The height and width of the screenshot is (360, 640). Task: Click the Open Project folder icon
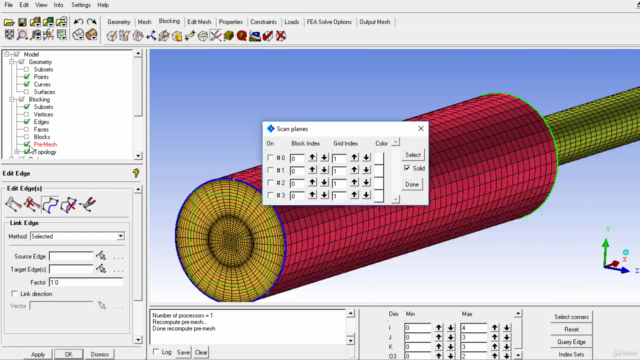point(9,22)
